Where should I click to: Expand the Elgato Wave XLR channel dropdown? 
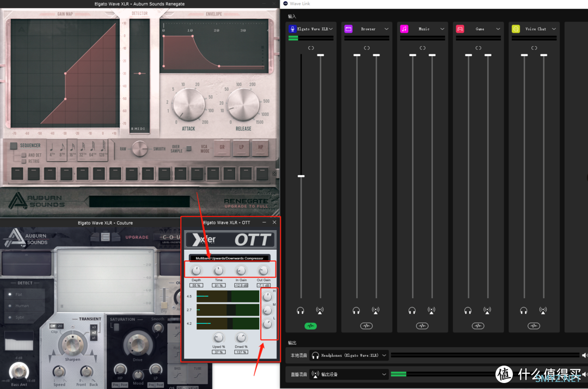[x=331, y=29]
